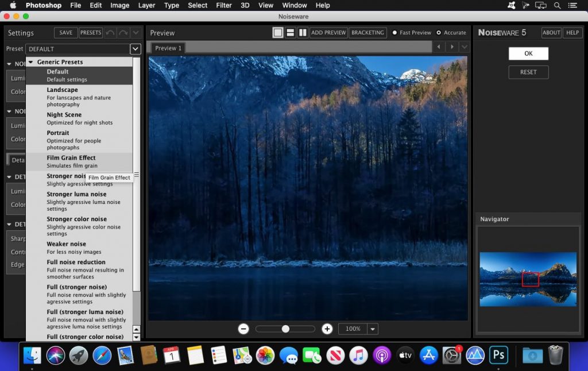Click the redo arrow in the Settings panel
This screenshot has width=588, height=371.
click(x=123, y=33)
